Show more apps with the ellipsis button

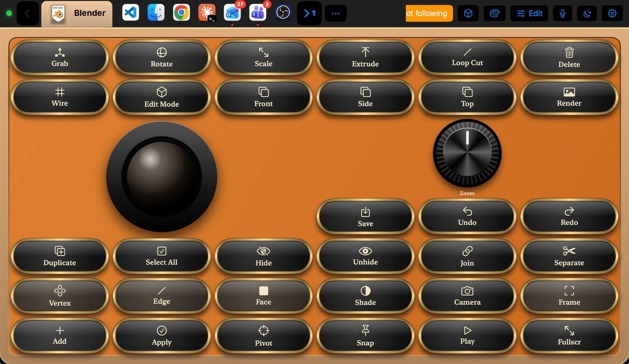coord(336,13)
